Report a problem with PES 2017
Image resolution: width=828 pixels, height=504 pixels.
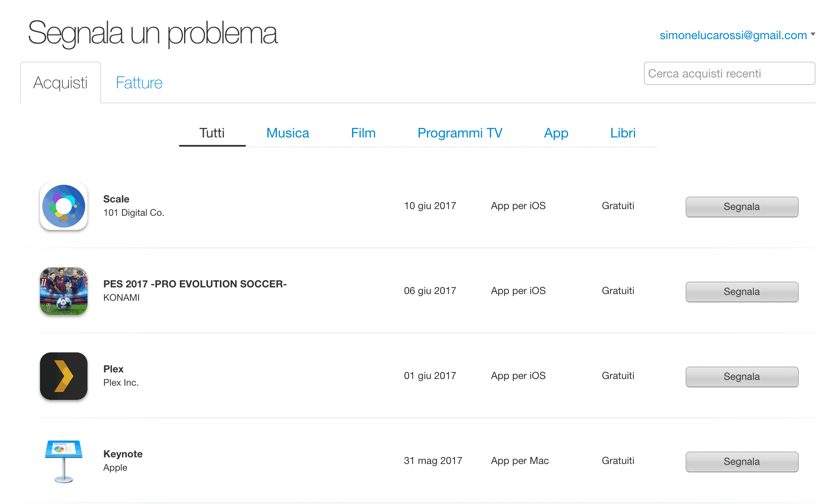[742, 292]
